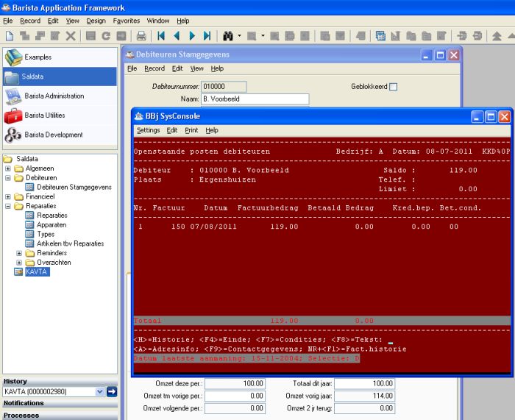This screenshot has width=515, height=420.
Task: Open the History KAVTA dropdown
Action: point(101,392)
